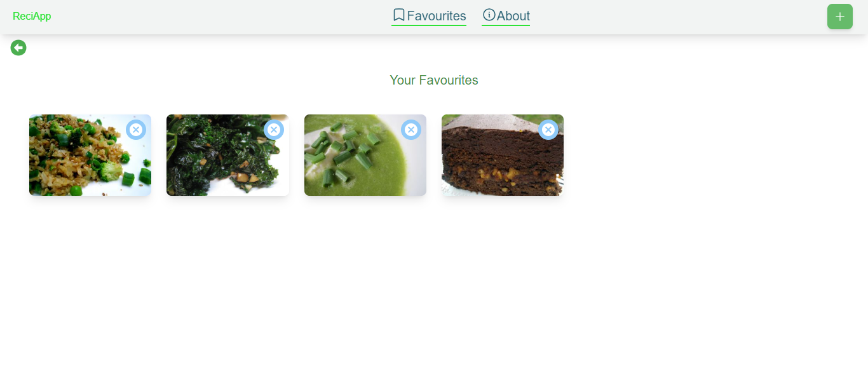Switch to the About tab label
The width and height of the screenshot is (868, 391).
click(x=513, y=16)
